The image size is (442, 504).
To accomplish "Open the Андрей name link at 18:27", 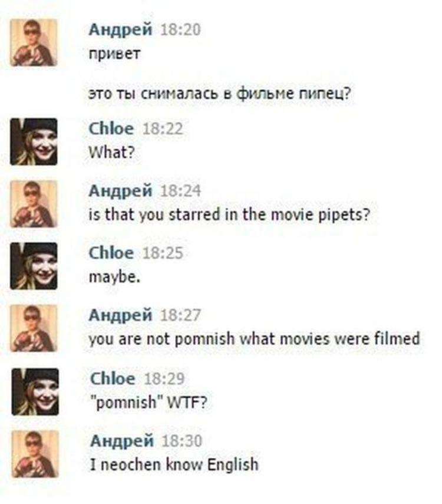I will click(121, 315).
